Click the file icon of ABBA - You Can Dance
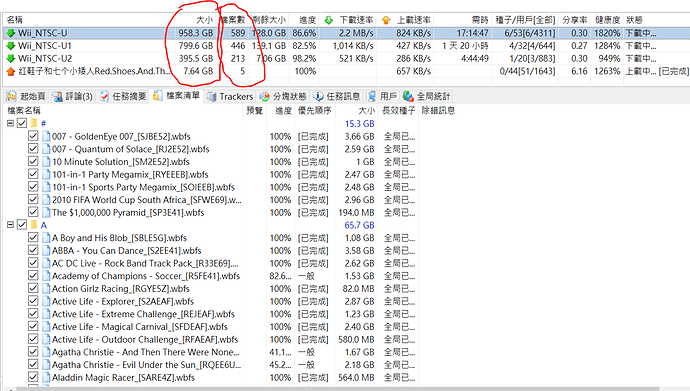Screen dimensions: 690x391 pyautogui.click(x=46, y=251)
